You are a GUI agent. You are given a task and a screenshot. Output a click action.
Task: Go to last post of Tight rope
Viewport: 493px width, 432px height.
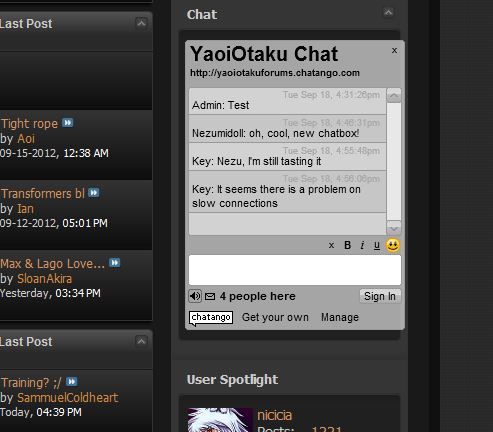pyautogui.click(x=68, y=123)
